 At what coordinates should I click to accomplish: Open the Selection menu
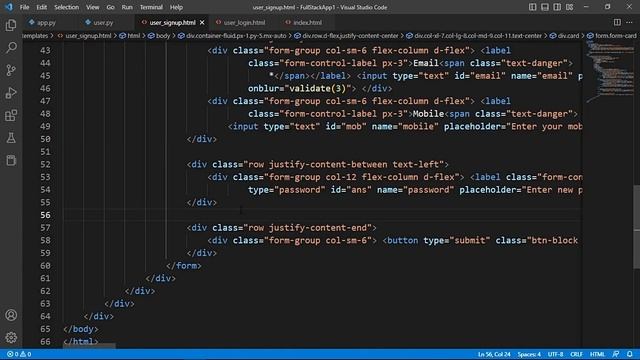[x=67, y=7]
